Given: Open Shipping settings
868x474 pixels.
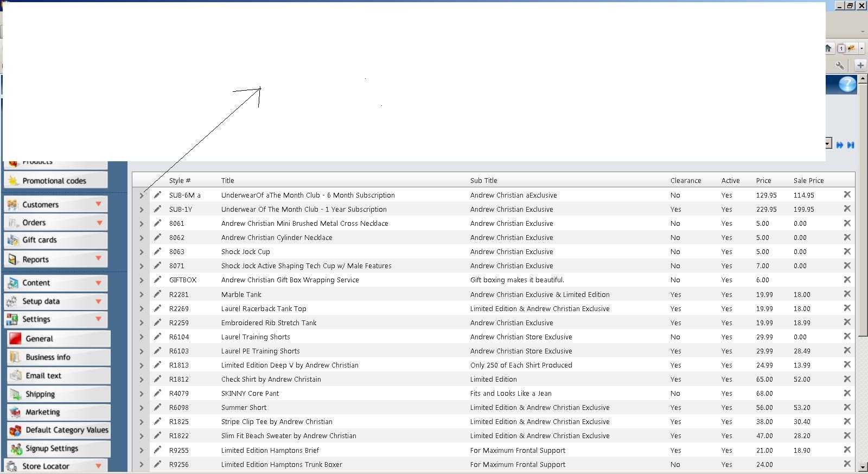Looking at the screenshot, I should tap(59, 394).
